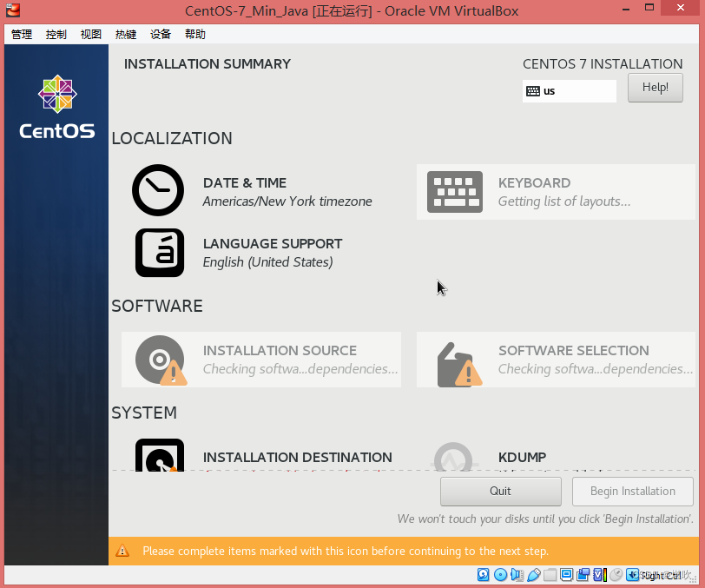Click the SOFTWARE SELECTION heading text
The height and width of the screenshot is (588, 705).
click(x=574, y=351)
